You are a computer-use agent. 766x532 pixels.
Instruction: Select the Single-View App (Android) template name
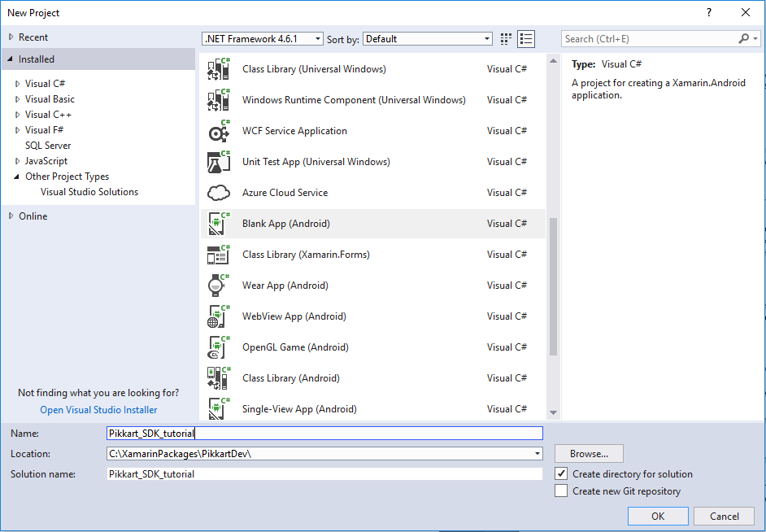point(299,409)
